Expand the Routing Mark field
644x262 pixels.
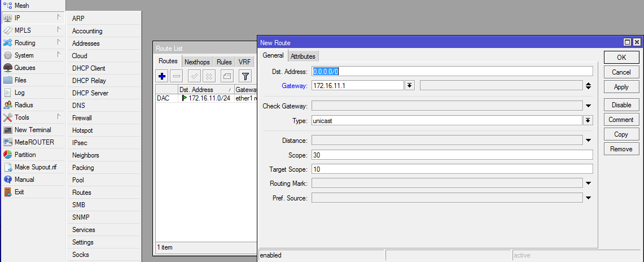588,184
